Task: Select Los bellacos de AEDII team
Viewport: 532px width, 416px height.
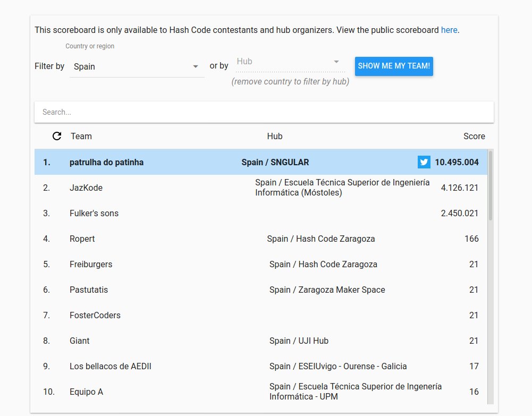Action: [110, 366]
